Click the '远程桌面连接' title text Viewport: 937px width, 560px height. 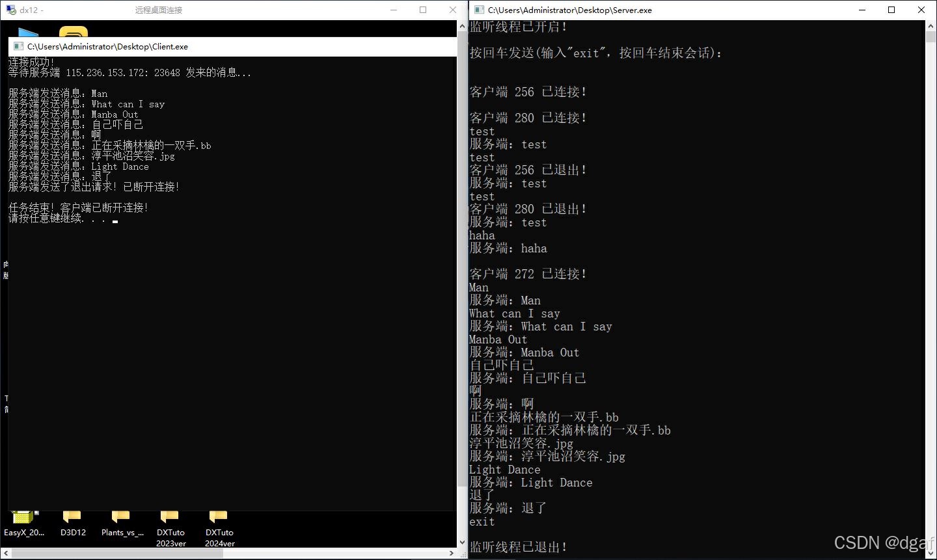click(x=159, y=10)
